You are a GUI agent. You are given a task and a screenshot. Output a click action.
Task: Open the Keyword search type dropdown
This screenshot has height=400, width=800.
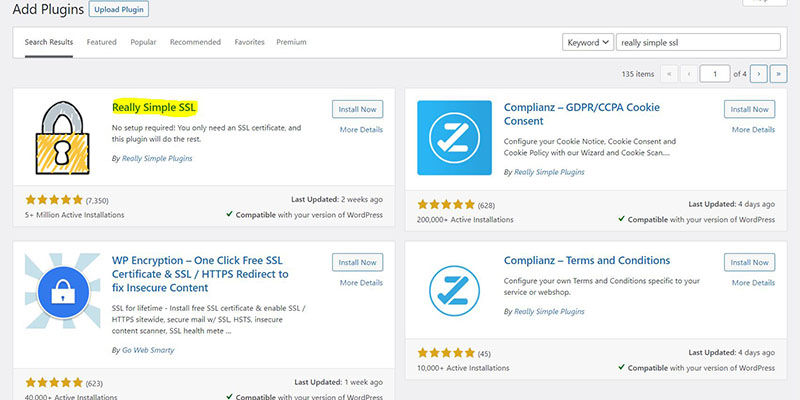(x=588, y=42)
